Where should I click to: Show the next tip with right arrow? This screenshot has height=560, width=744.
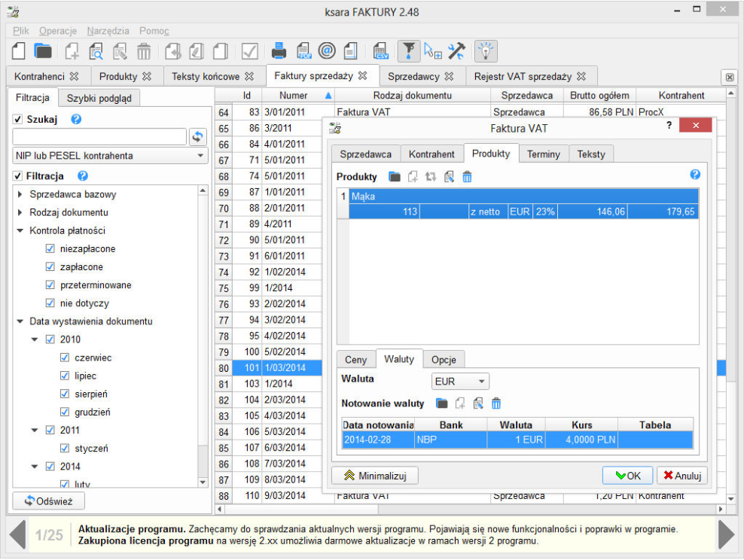pyautogui.click(x=726, y=534)
